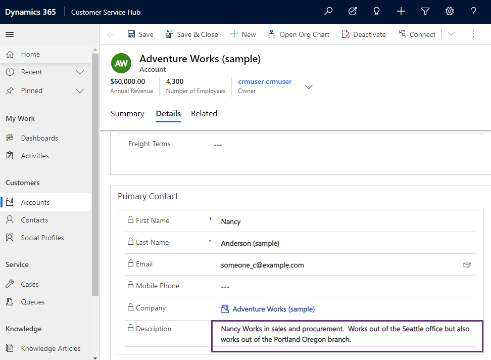This screenshot has width=491, height=360.
Task: Expand the Recent list
Action: pos(80,72)
